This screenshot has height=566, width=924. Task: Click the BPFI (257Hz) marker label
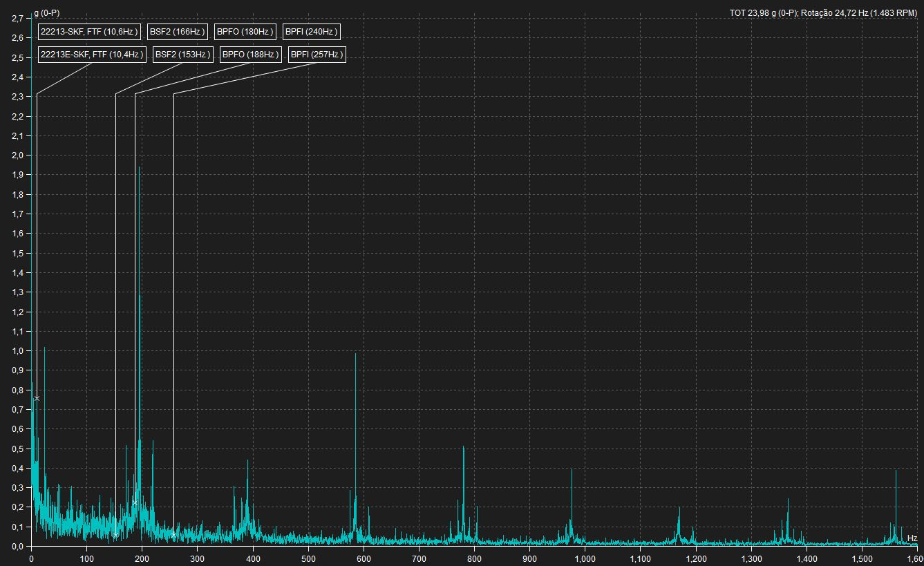coord(317,55)
